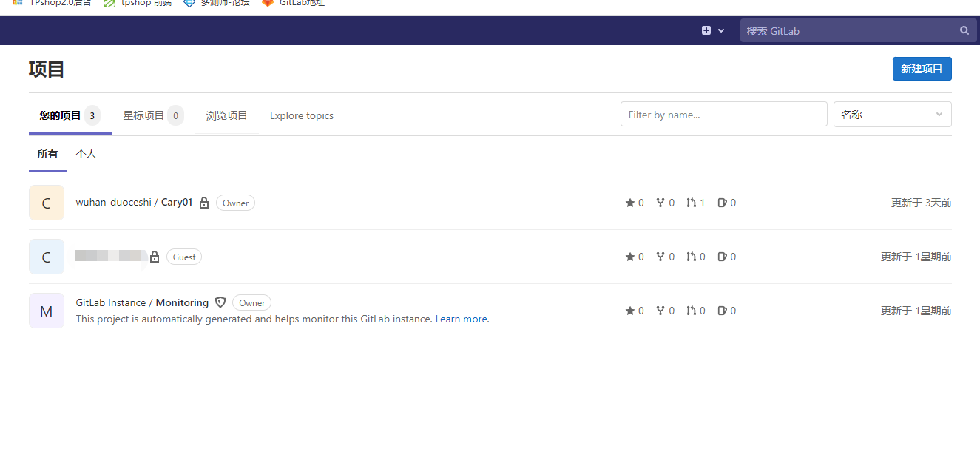
Task: Open the TPshop2.0后台 bookmark
Action: pyautogui.click(x=53, y=3)
